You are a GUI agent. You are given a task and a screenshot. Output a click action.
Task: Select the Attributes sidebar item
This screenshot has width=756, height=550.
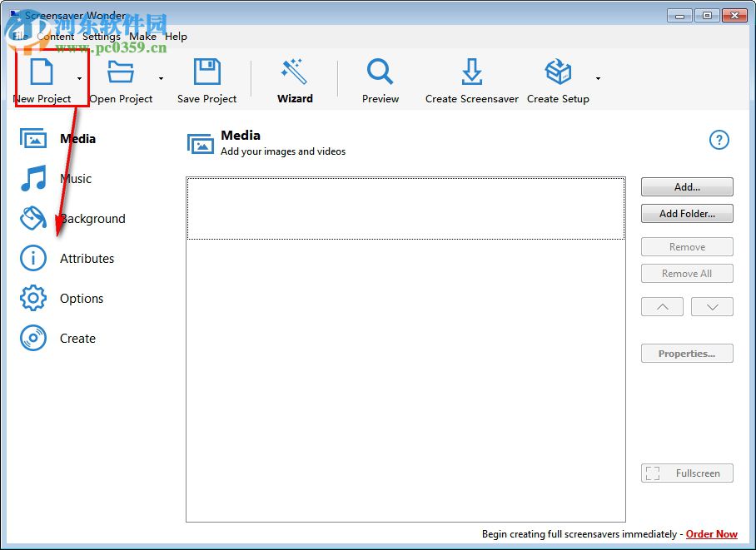point(88,258)
